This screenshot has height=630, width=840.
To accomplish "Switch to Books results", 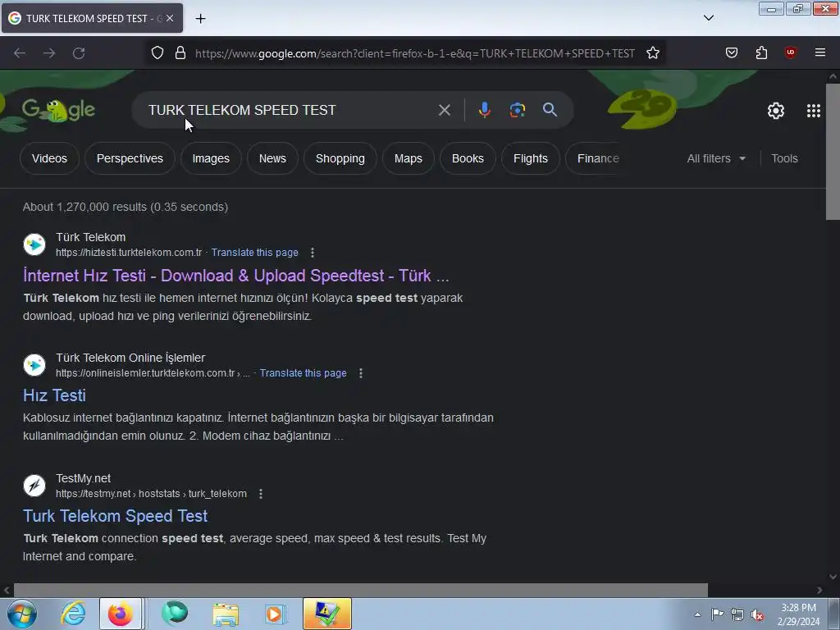I will point(468,158).
